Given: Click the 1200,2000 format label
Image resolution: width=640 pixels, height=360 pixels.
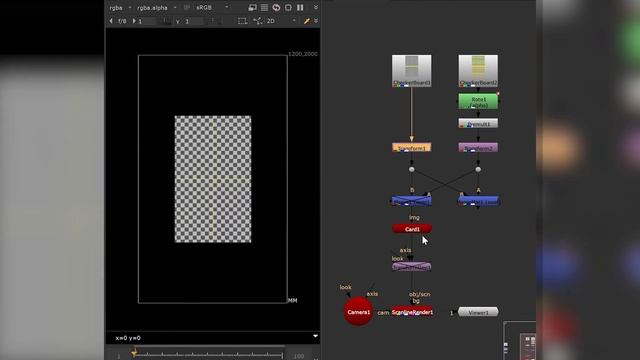Looking at the screenshot, I should tap(302, 54).
